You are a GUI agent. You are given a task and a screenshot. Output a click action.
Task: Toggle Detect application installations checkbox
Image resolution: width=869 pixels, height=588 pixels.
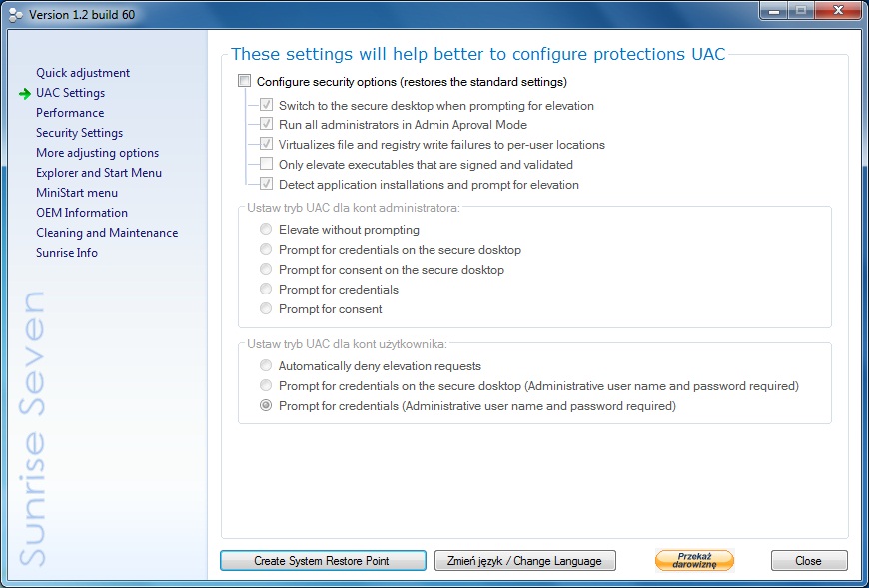(x=267, y=185)
